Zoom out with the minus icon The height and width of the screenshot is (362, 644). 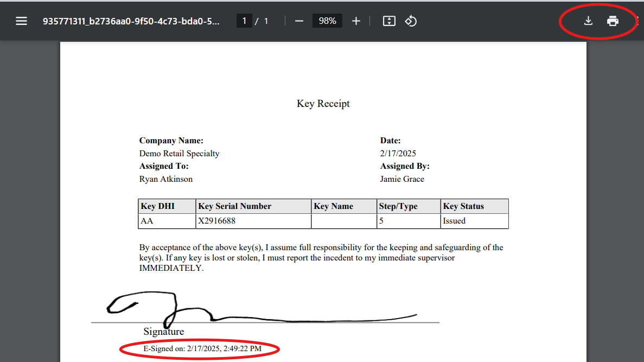pos(299,21)
